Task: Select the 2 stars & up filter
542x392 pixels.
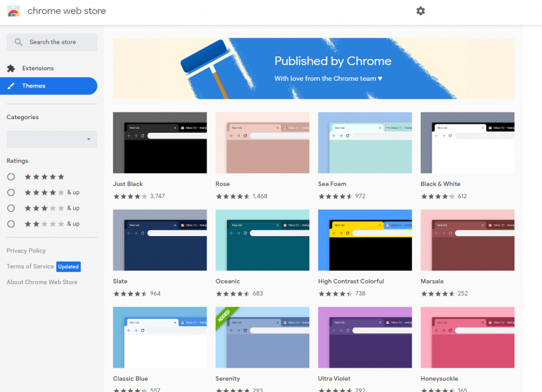Action: tap(11, 224)
